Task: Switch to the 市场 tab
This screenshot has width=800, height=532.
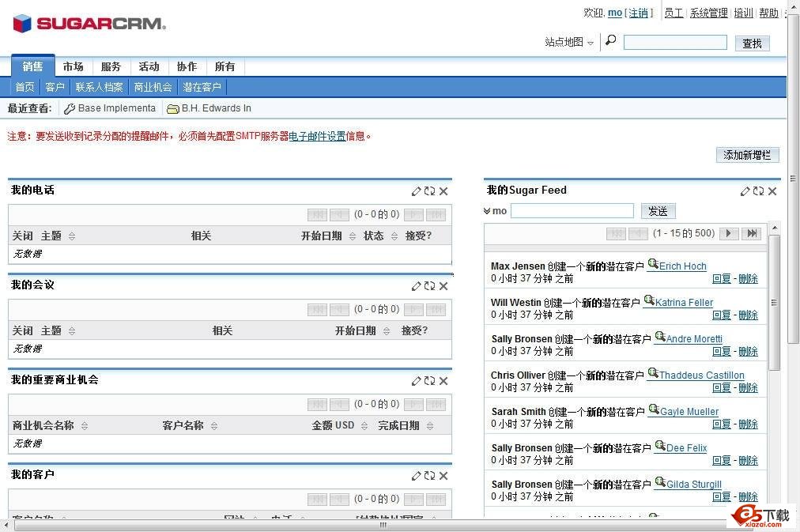Action: click(x=74, y=66)
